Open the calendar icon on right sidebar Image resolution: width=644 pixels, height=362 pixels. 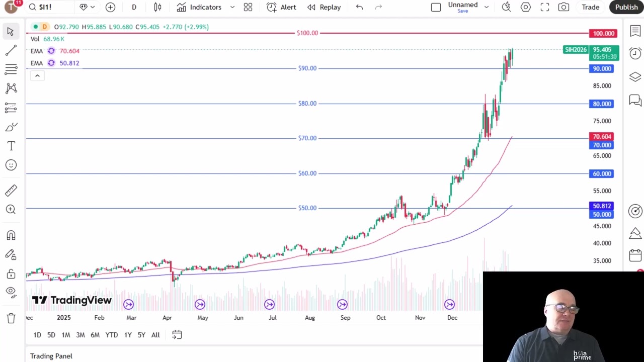point(635,255)
